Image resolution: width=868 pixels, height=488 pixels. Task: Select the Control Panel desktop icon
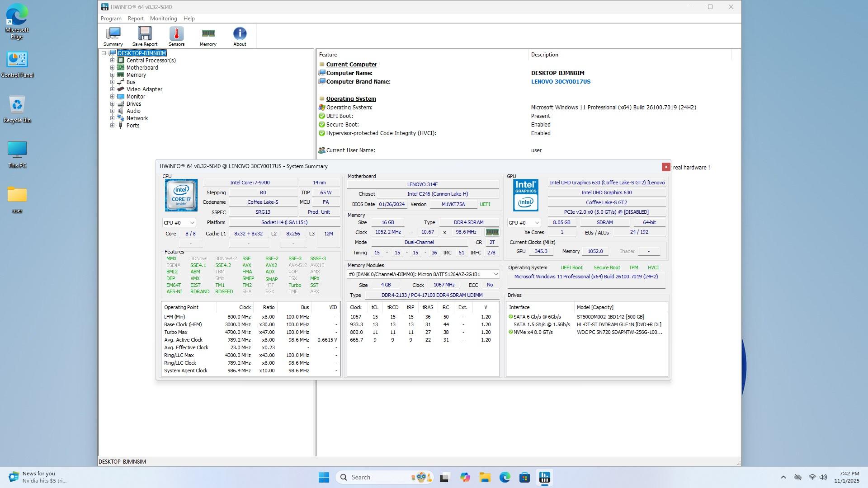[x=17, y=64]
